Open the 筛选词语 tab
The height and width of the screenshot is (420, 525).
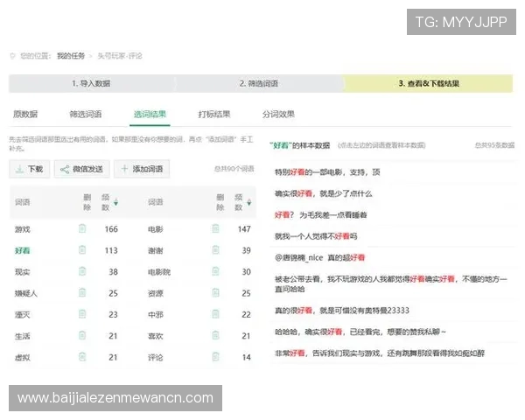[x=86, y=115]
